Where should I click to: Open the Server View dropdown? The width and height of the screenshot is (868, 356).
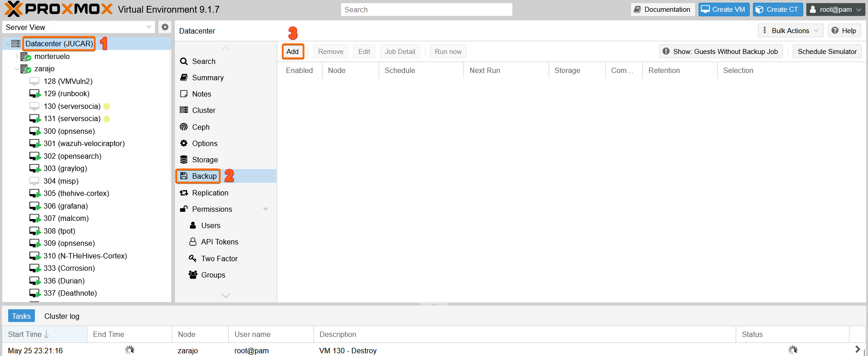tap(149, 27)
